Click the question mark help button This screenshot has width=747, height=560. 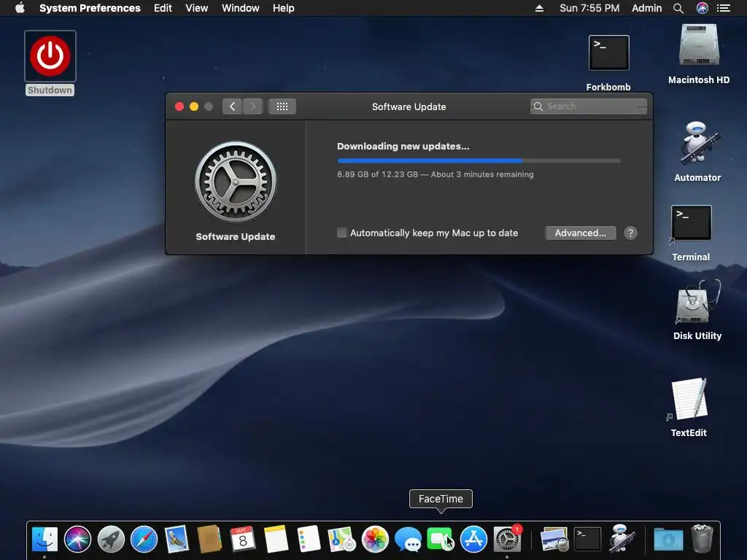[x=630, y=233]
